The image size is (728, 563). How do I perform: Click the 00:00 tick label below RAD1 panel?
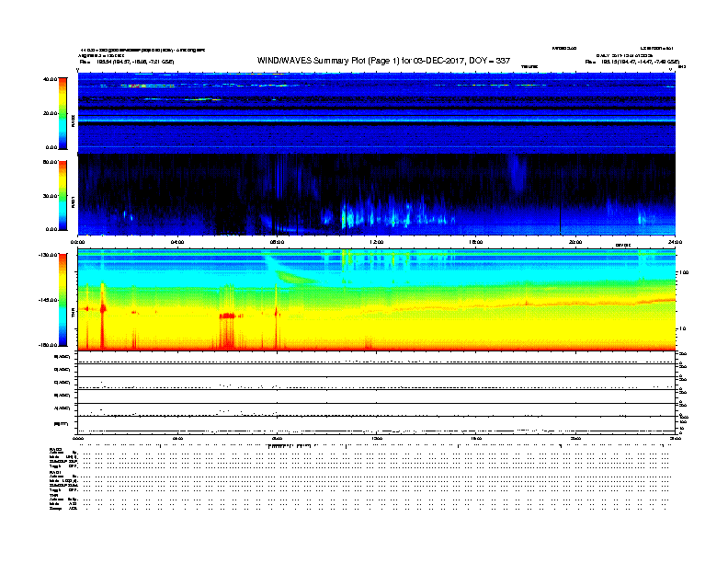77,242
